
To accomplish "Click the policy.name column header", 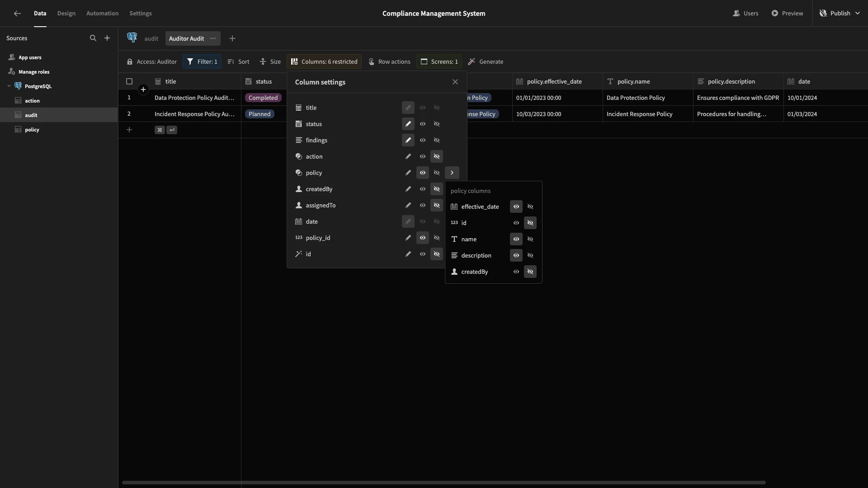I will [648, 82].
